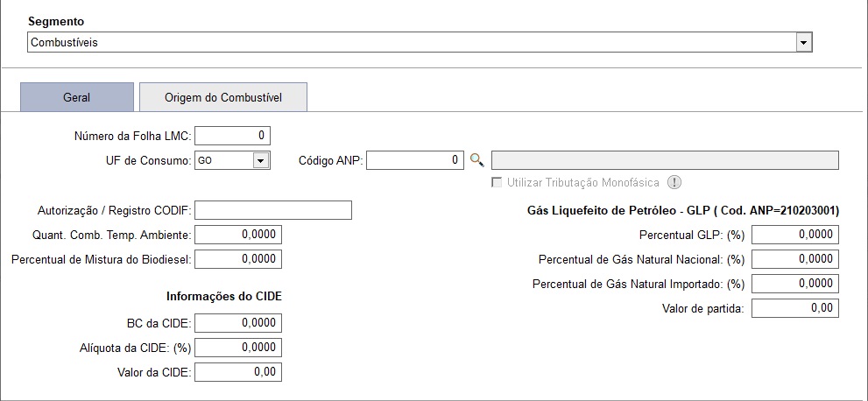Select the Combustíveis segment combo box
The image size is (868, 401).
click(420, 42)
